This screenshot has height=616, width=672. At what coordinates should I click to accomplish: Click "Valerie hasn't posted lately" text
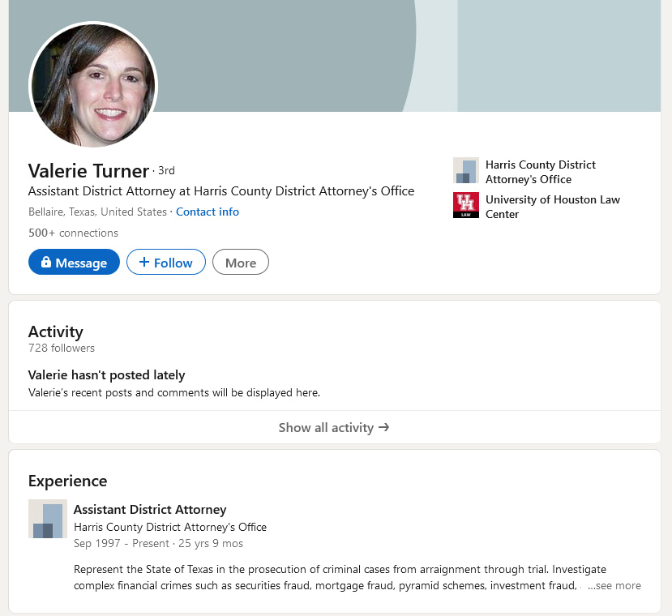106,375
